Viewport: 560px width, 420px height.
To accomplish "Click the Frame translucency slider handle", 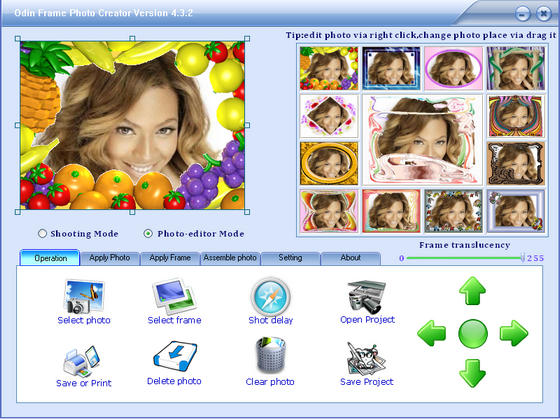I will pyautogui.click(x=522, y=258).
